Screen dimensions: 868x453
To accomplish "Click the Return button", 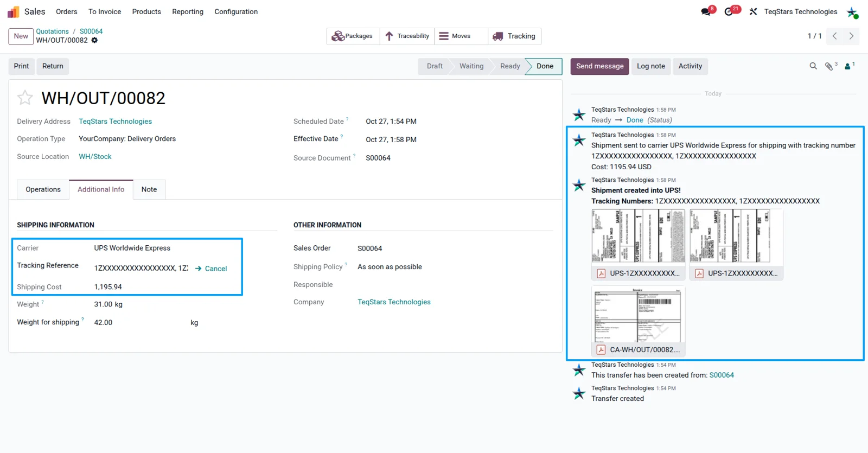I will coord(53,66).
